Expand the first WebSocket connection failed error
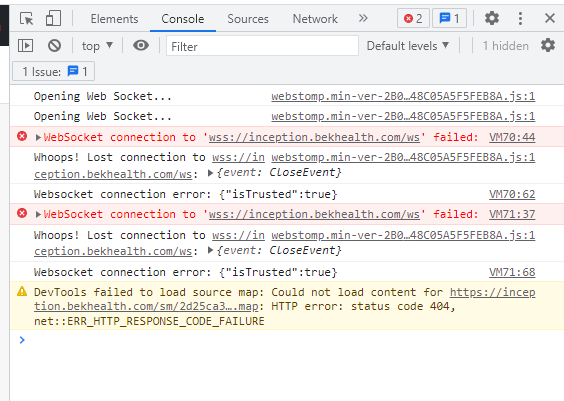The width and height of the screenshot is (564, 401). pos(38,137)
